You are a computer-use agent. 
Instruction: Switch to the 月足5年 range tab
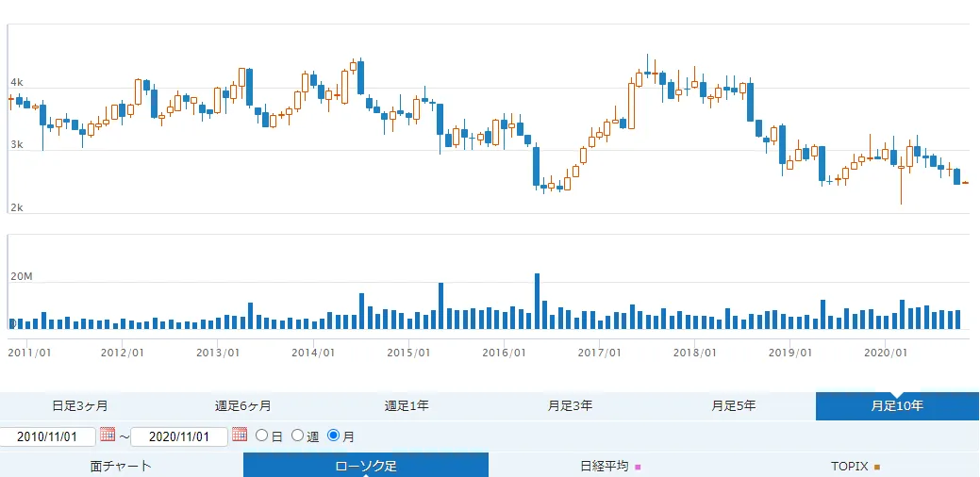click(x=733, y=405)
